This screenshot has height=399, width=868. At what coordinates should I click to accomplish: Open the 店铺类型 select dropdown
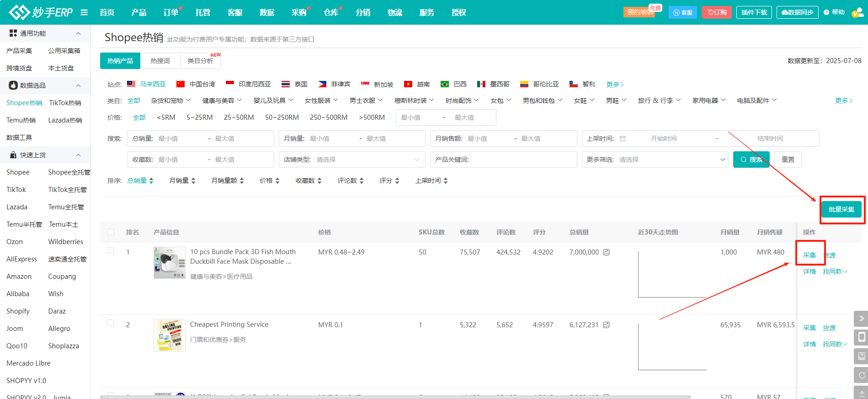pos(352,160)
